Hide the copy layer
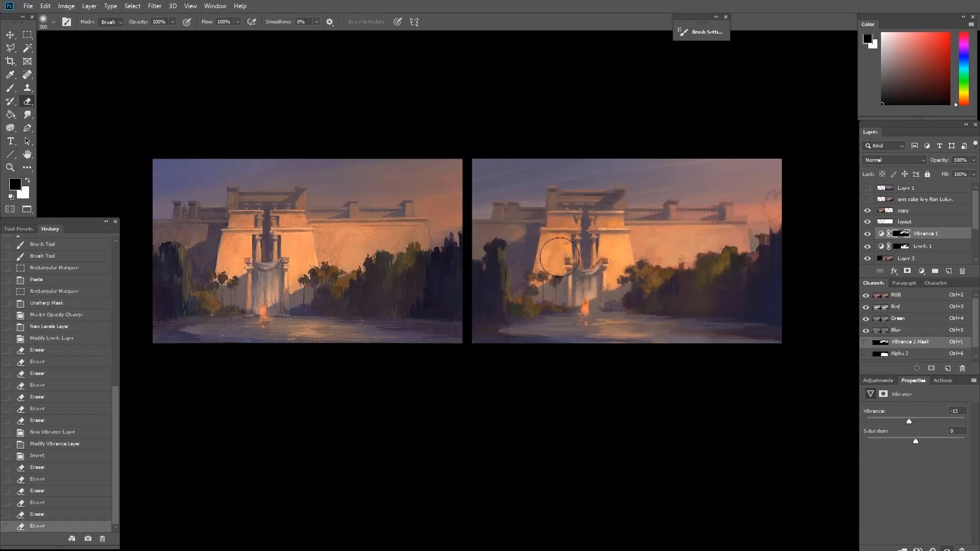Viewport: 980px width, 551px height. click(x=867, y=211)
